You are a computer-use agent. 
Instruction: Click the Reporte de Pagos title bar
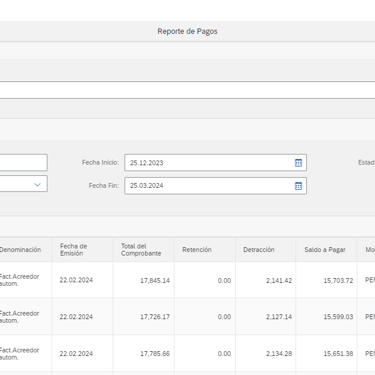point(187,31)
